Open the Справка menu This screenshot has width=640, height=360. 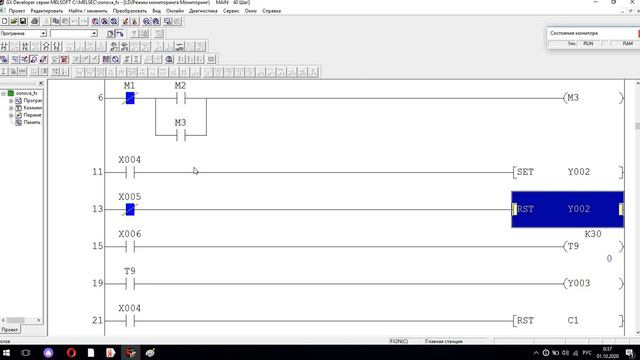[271, 11]
